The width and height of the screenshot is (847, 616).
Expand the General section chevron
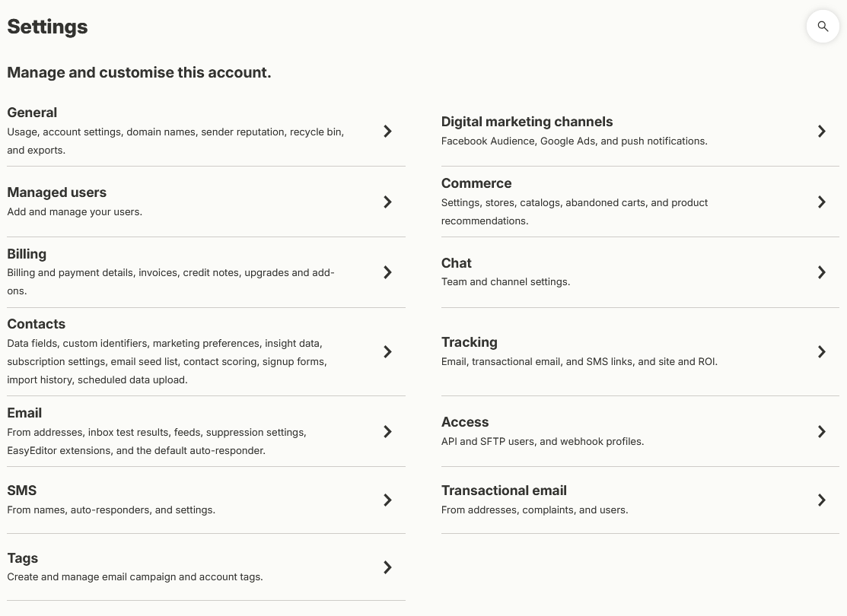pyautogui.click(x=387, y=132)
